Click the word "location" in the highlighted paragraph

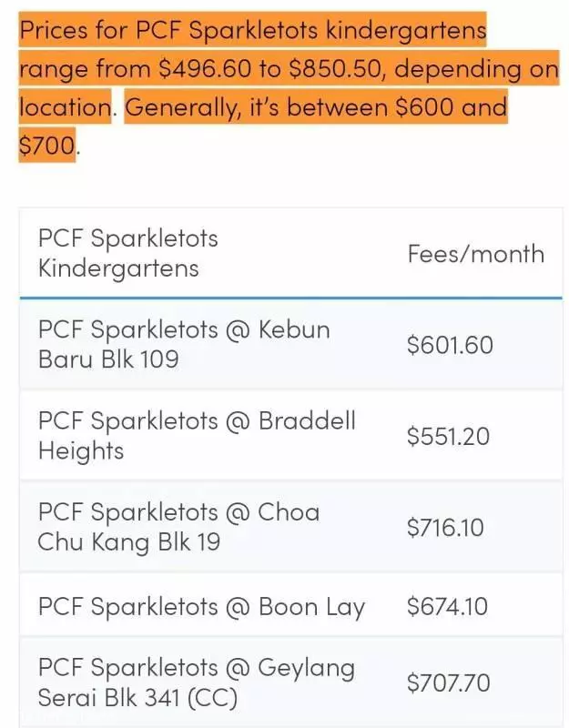(65, 107)
